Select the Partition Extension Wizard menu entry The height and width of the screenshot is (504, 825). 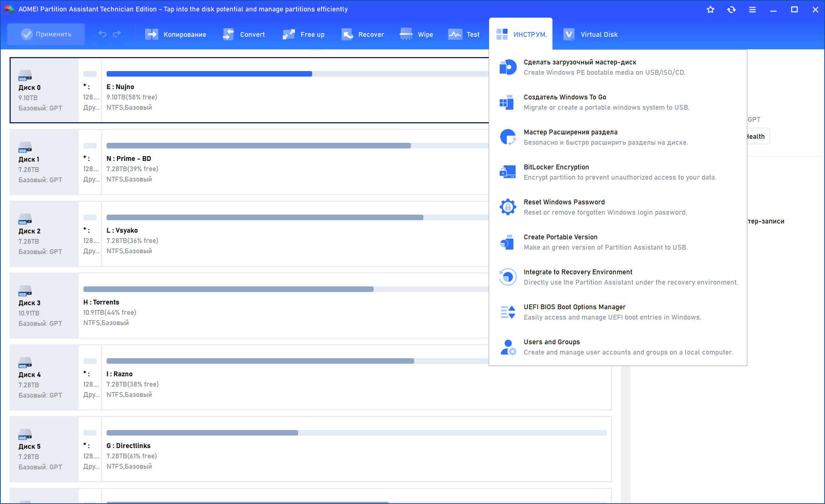(570, 132)
